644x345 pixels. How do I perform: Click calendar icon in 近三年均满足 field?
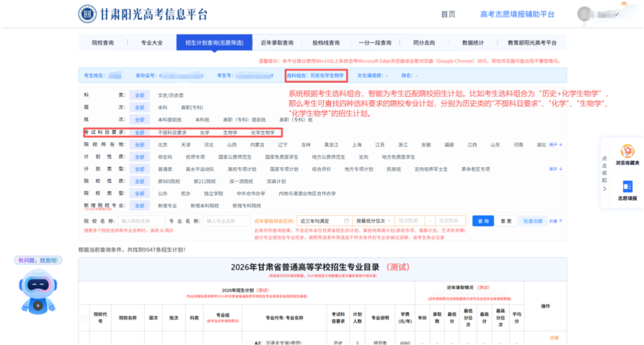[x=346, y=220]
